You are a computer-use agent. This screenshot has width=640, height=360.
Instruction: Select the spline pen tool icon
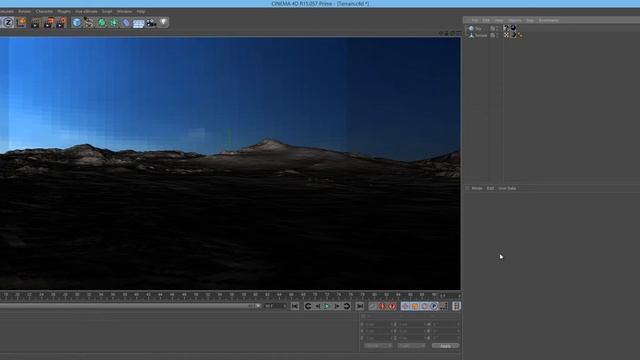[x=89, y=22]
